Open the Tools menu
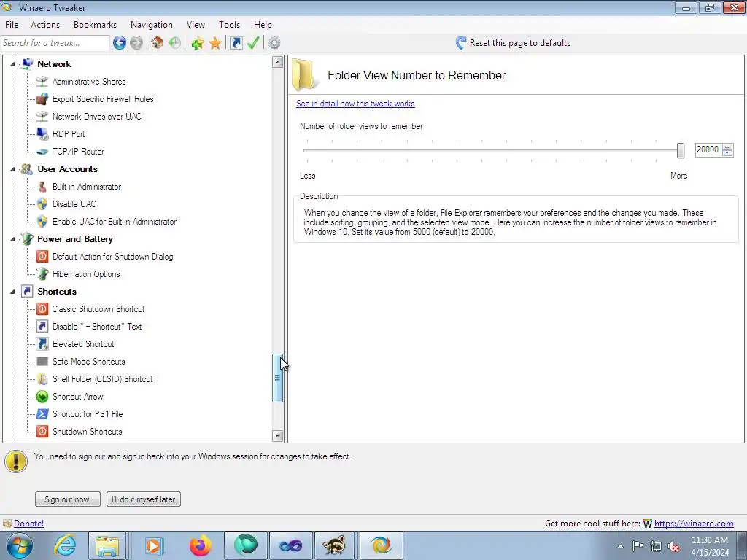This screenshot has height=560, width=747. (x=229, y=25)
